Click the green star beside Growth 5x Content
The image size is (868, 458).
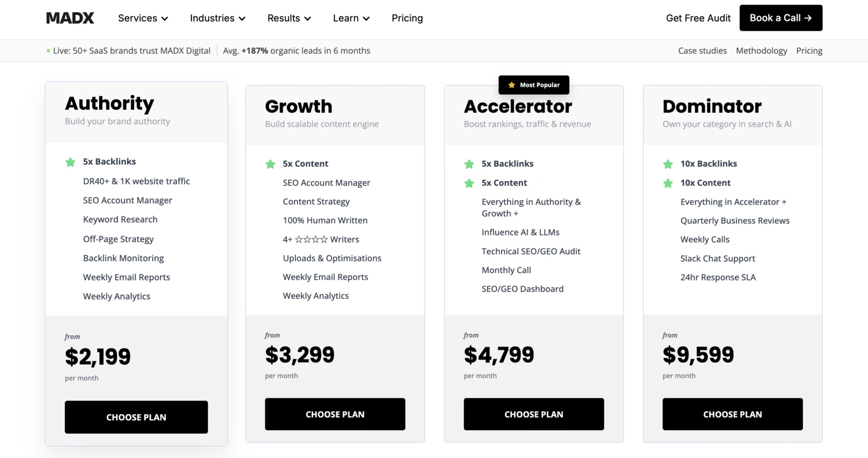tap(270, 164)
